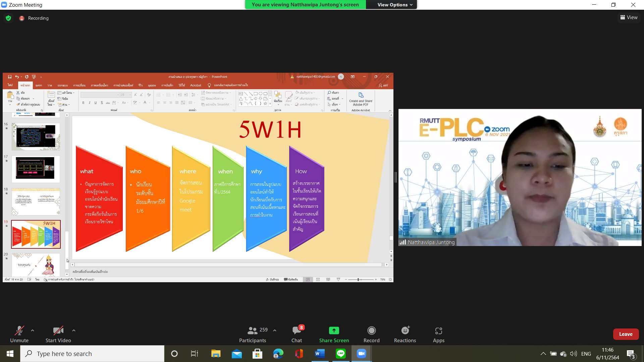Click the Bullets list icon
Screen dimensions: 644x362
159,95
